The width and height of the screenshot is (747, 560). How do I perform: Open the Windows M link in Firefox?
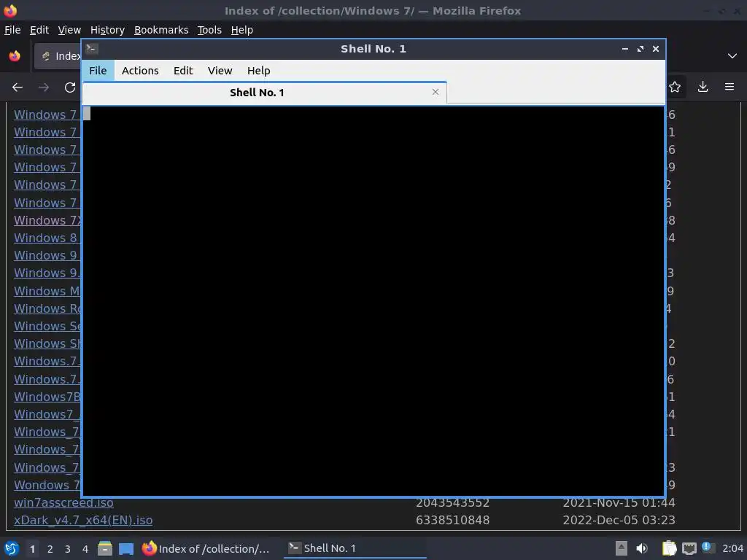47,291
